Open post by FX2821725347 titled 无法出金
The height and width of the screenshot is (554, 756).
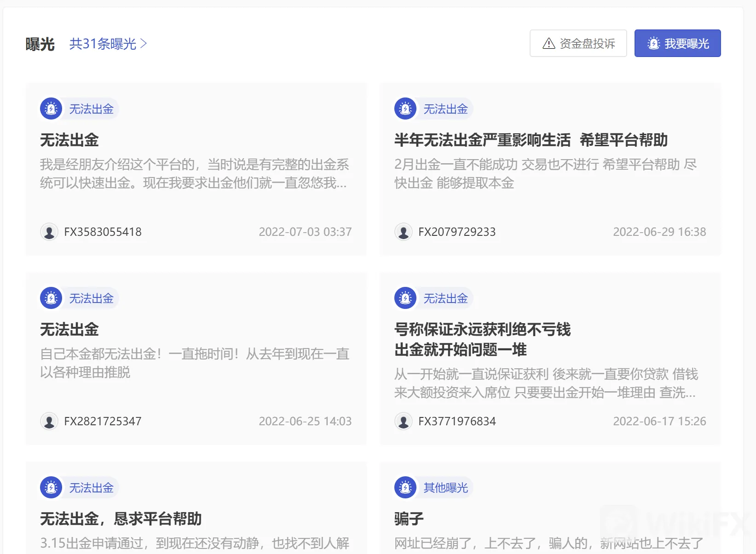click(x=69, y=330)
